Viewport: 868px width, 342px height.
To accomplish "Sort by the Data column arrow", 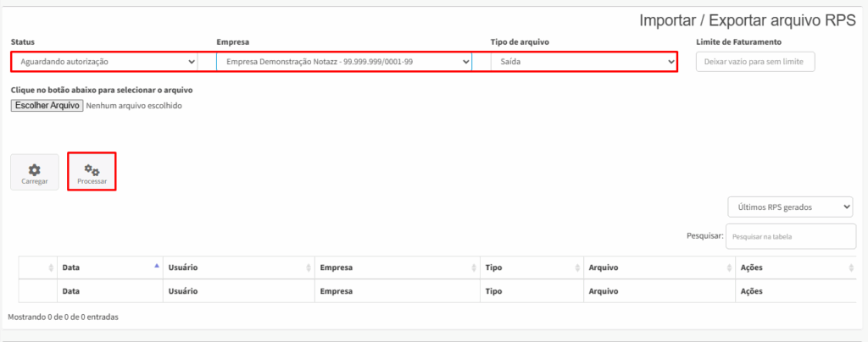I will click(157, 266).
